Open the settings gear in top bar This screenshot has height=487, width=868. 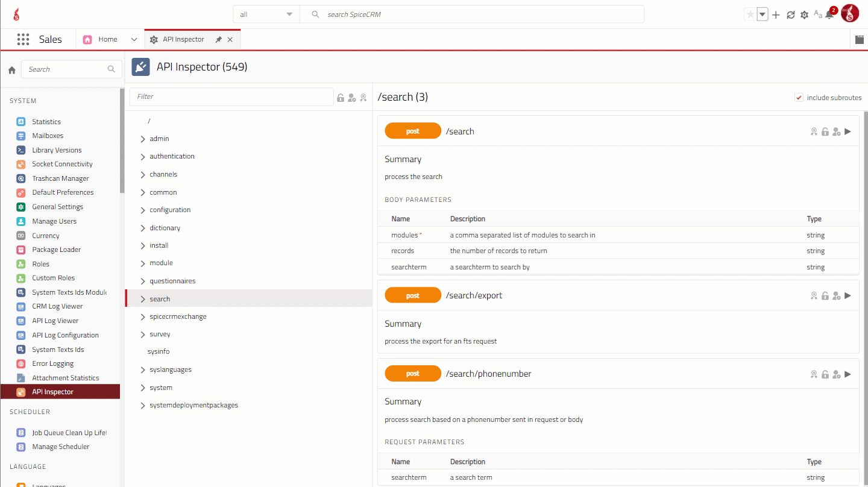coord(804,14)
